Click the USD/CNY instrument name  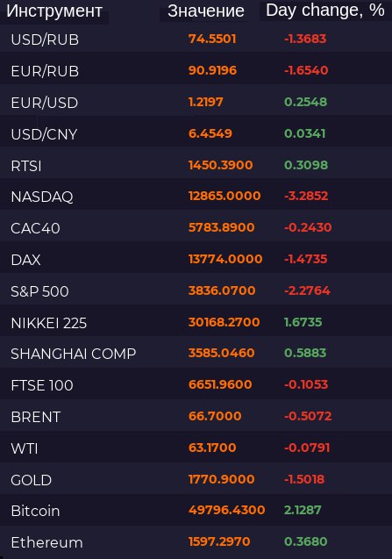coord(44,134)
